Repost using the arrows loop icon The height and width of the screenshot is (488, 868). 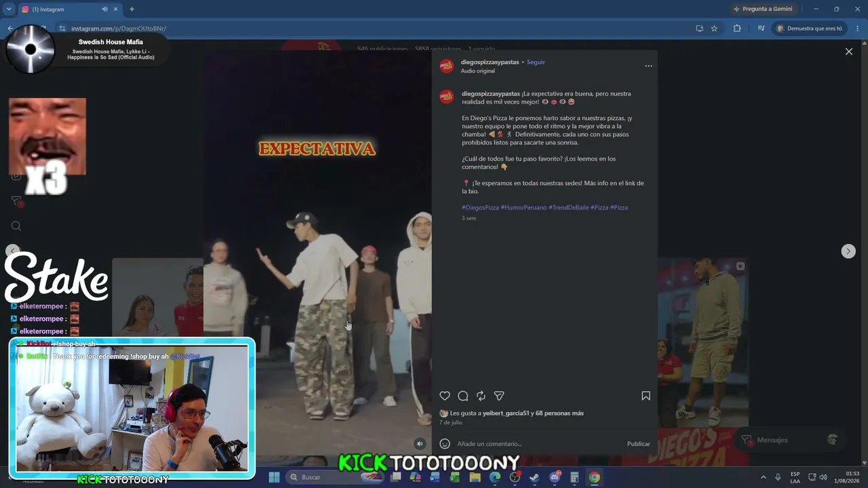coord(481,396)
